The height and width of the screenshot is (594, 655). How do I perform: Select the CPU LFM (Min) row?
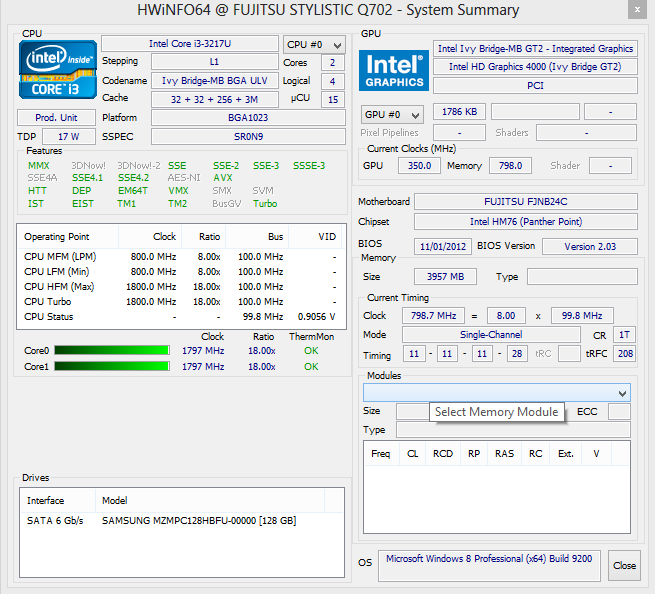[180, 272]
